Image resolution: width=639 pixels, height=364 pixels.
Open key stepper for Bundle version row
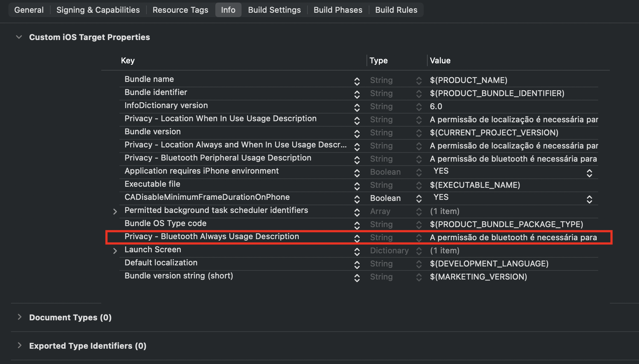(357, 134)
